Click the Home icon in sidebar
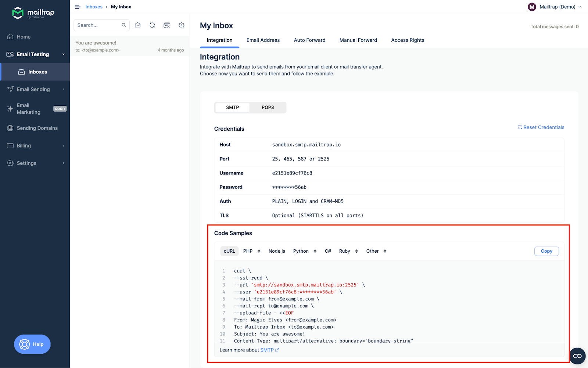 coord(10,37)
